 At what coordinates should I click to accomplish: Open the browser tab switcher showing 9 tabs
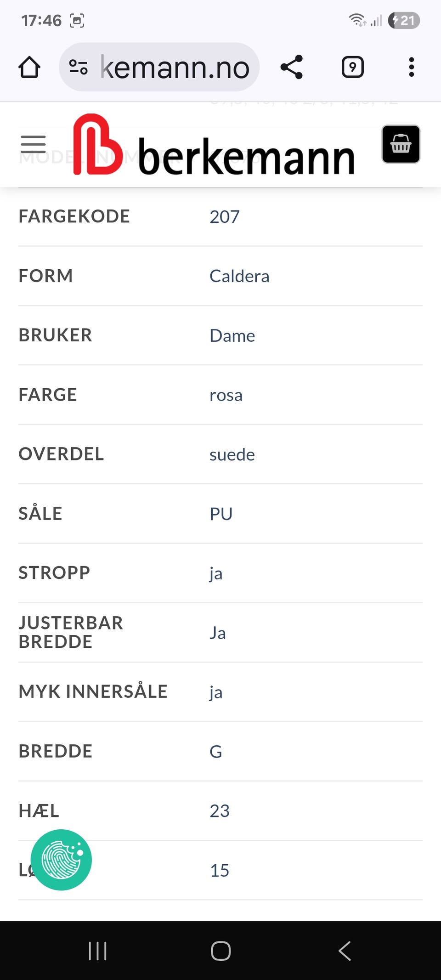(352, 67)
